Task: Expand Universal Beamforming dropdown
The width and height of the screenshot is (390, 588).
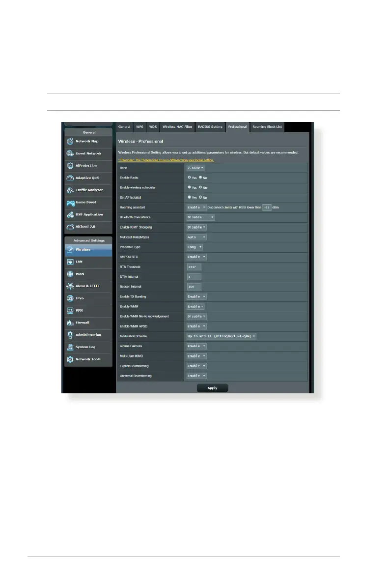Action: point(196,376)
